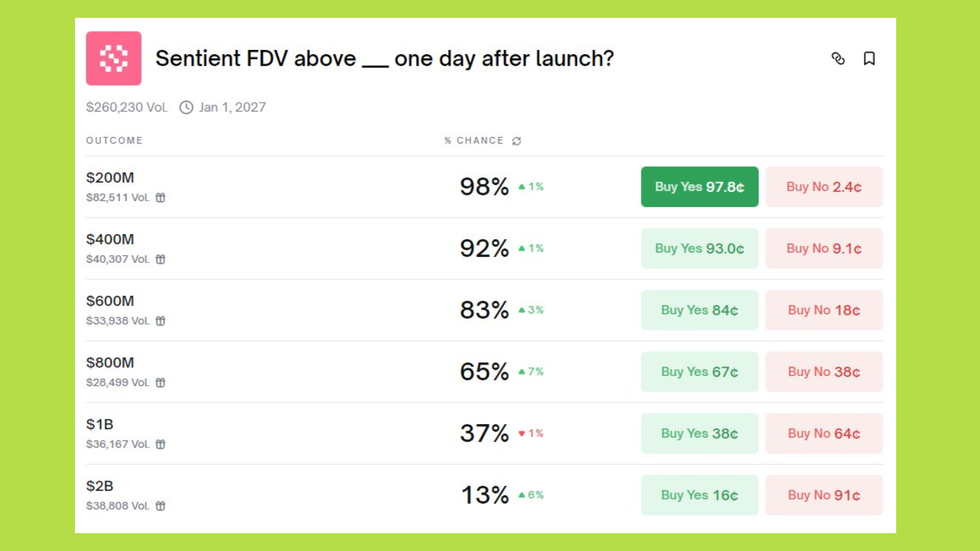Buy Yes at 93.0¢ for $400M
The width and height of the screenshot is (980, 551).
point(699,248)
